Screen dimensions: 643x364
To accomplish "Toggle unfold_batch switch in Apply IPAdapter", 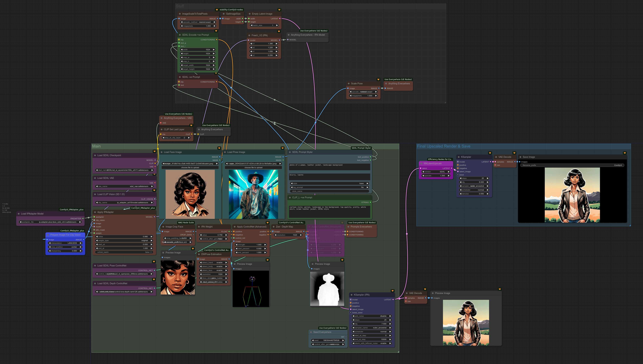I will pyautogui.click(x=124, y=252).
